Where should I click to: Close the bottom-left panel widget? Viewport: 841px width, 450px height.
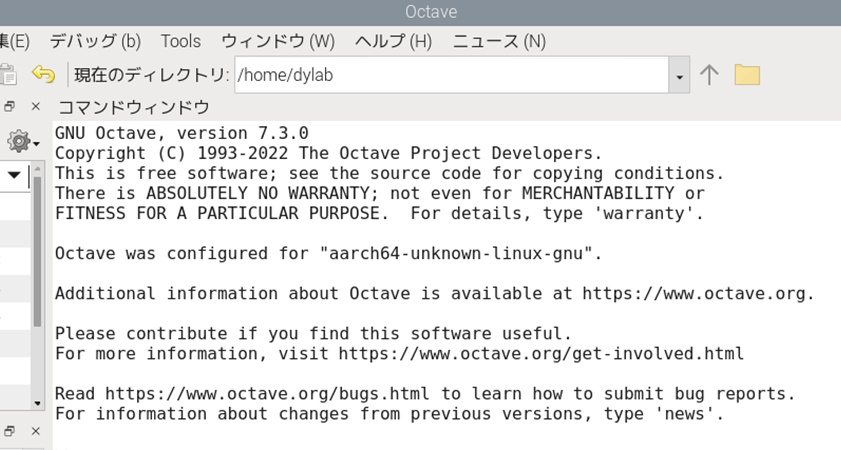36,431
